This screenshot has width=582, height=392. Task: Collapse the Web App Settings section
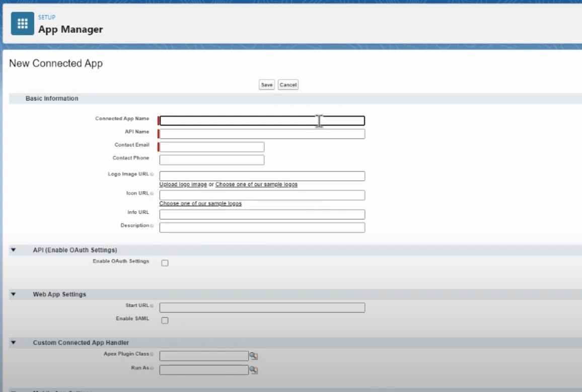(14, 294)
